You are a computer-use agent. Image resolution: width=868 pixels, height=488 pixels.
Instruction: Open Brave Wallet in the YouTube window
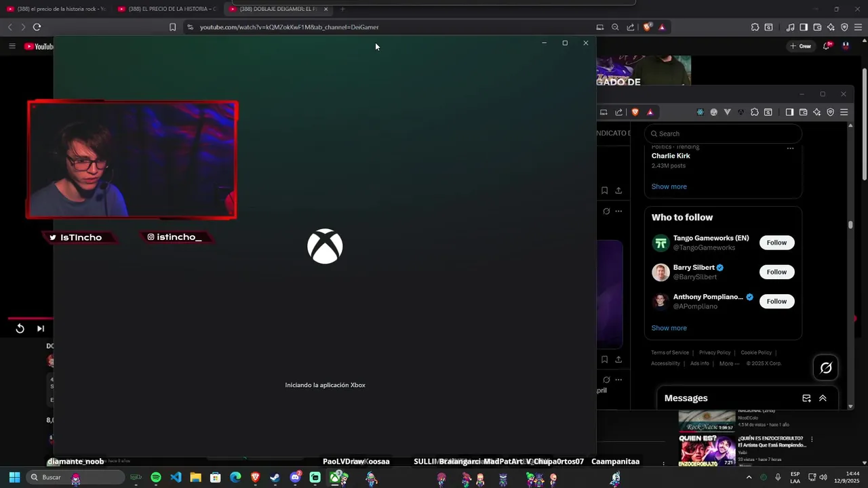coord(817,27)
